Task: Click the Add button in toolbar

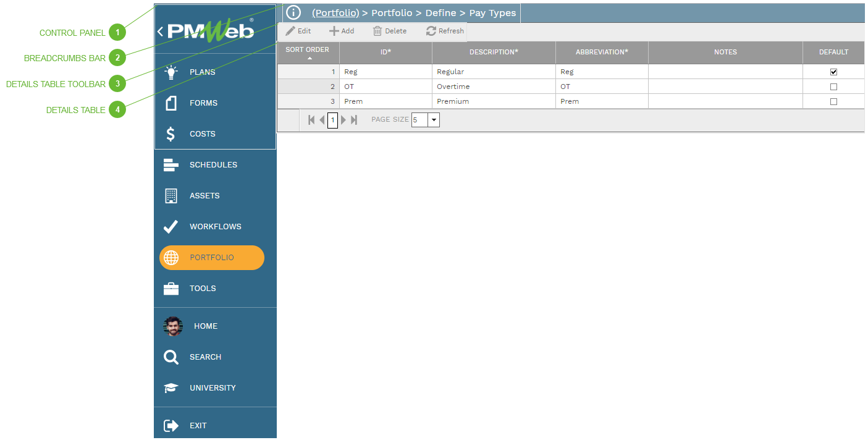Action: (x=341, y=31)
